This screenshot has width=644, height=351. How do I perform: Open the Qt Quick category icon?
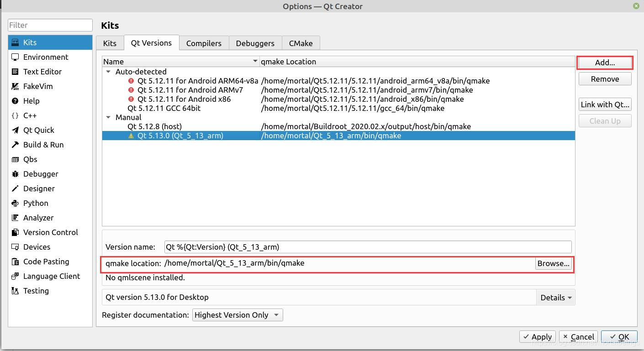coord(15,130)
